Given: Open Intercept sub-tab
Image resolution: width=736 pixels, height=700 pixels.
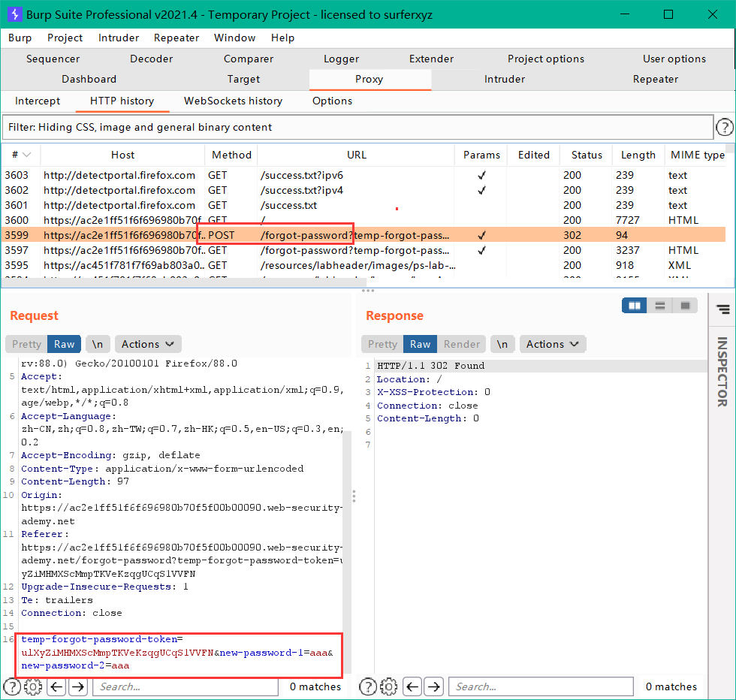Looking at the screenshot, I should (38, 101).
